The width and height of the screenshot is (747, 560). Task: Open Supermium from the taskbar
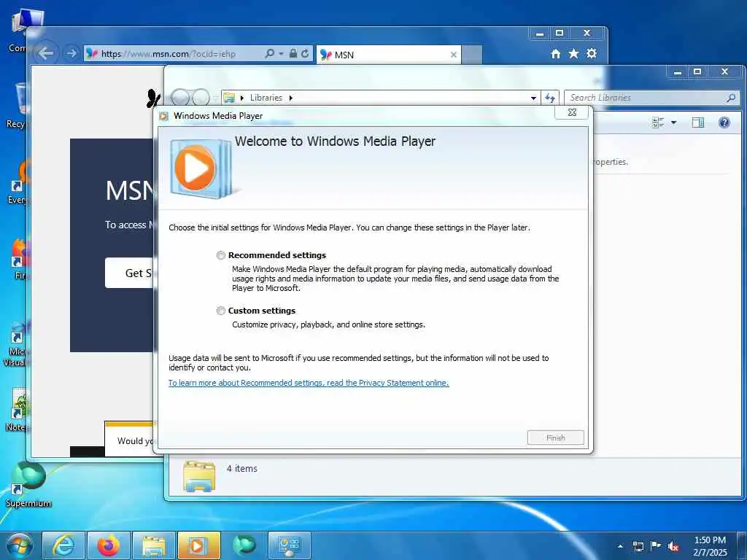244,545
